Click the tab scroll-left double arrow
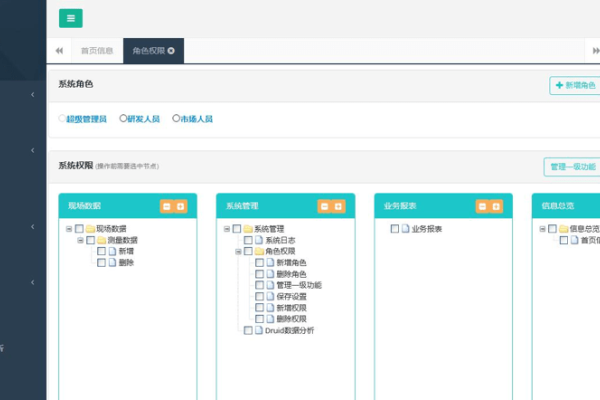 59,50
